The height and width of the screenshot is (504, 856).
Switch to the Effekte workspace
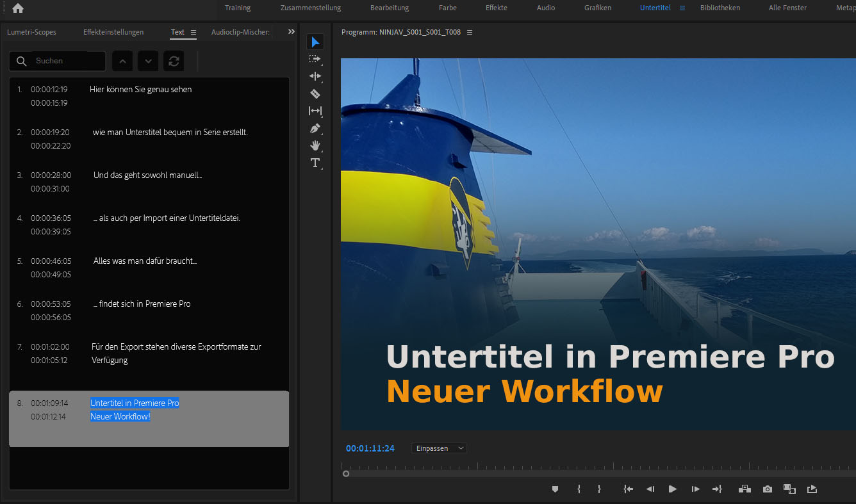(x=497, y=8)
